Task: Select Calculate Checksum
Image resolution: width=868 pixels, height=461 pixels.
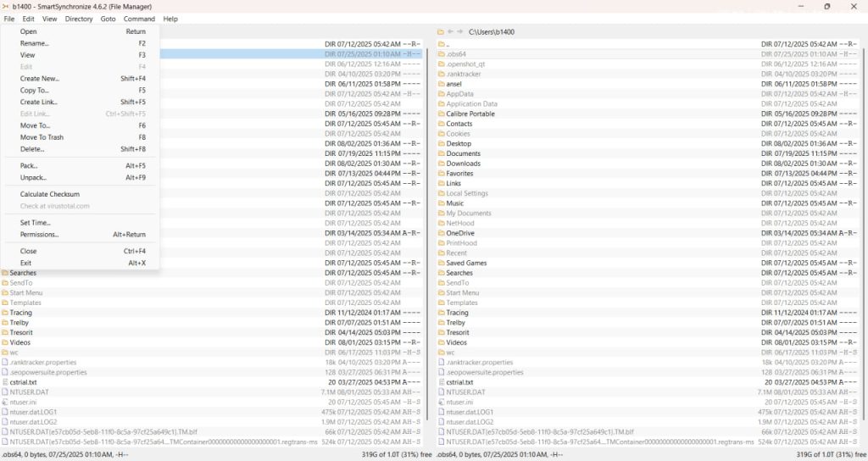Action: [80, 194]
